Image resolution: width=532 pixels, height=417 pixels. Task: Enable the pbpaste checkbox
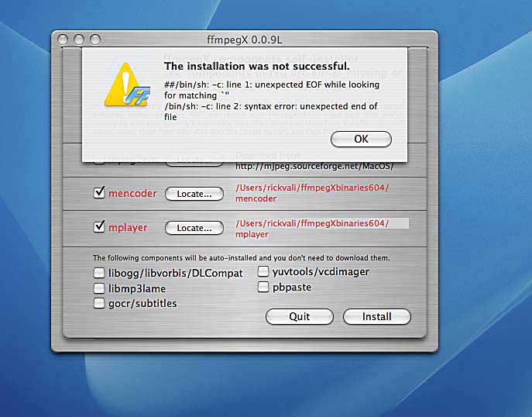pos(263,287)
